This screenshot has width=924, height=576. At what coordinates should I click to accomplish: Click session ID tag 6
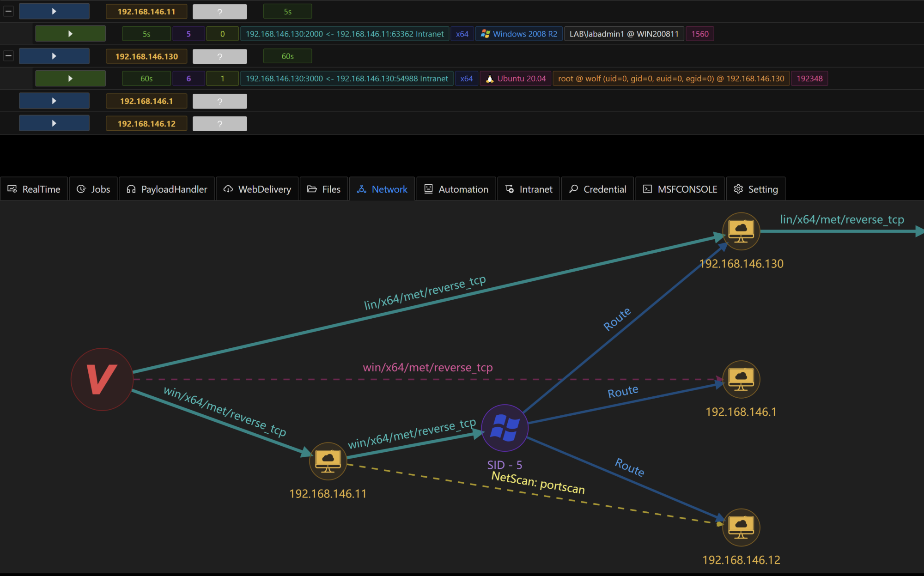pyautogui.click(x=188, y=79)
